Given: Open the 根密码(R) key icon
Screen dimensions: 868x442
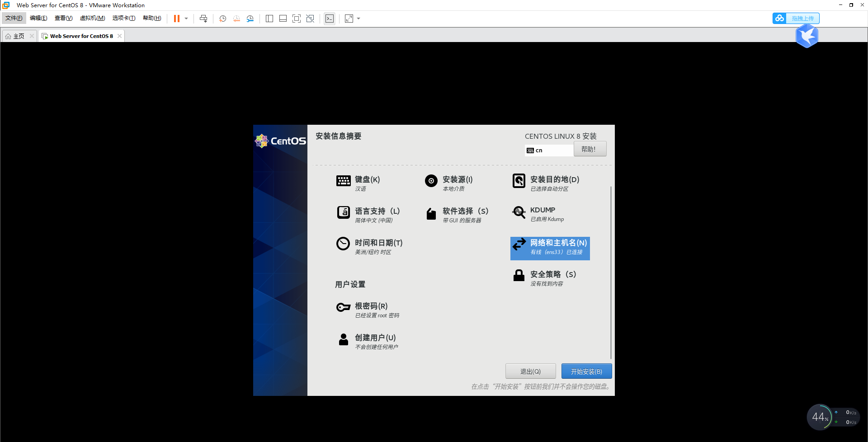Looking at the screenshot, I should pos(344,307).
